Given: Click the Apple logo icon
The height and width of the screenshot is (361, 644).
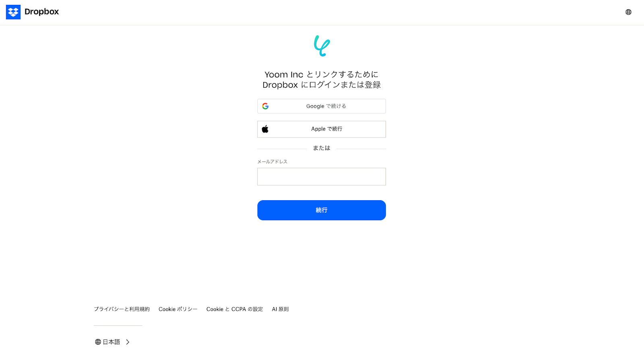Looking at the screenshot, I should pos(265,129).
